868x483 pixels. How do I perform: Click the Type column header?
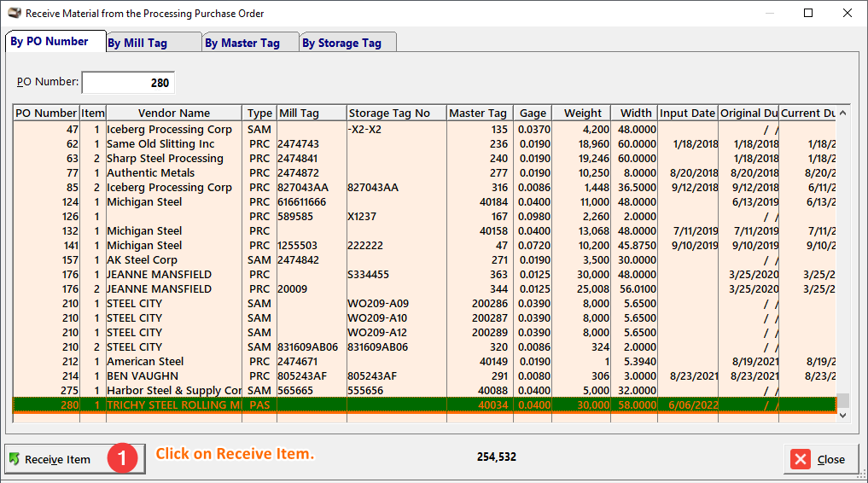259,113
